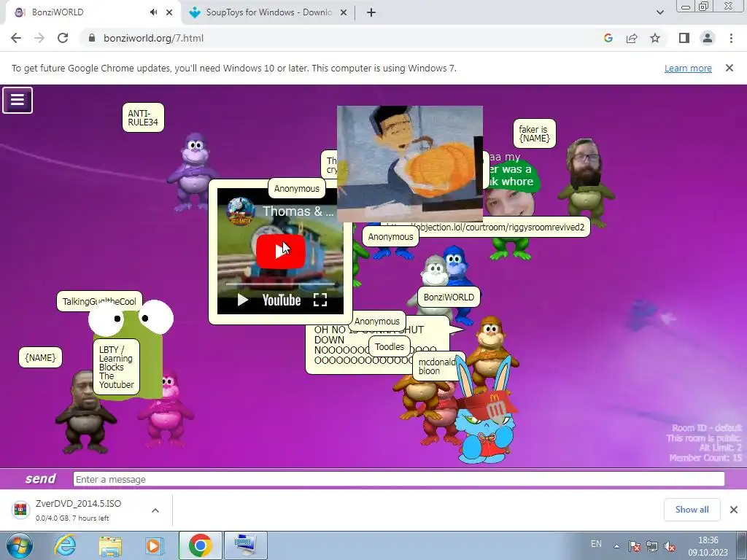
Task: Click the bearded-face green Bonzi character
Action: 586,183
